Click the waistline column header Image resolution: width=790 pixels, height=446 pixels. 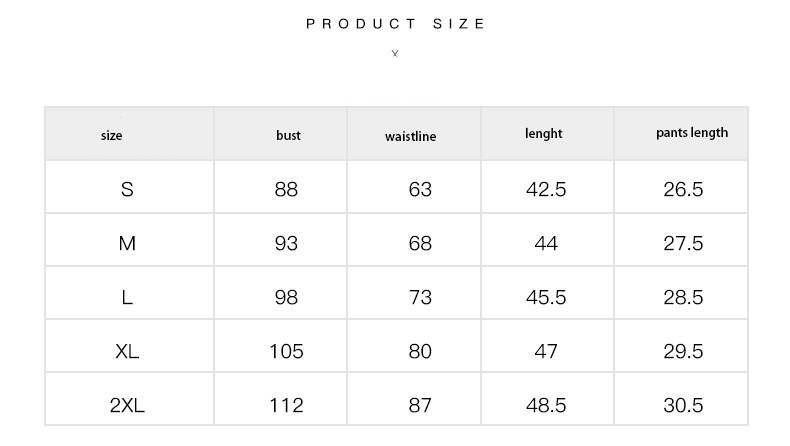(x=410, y=136)
